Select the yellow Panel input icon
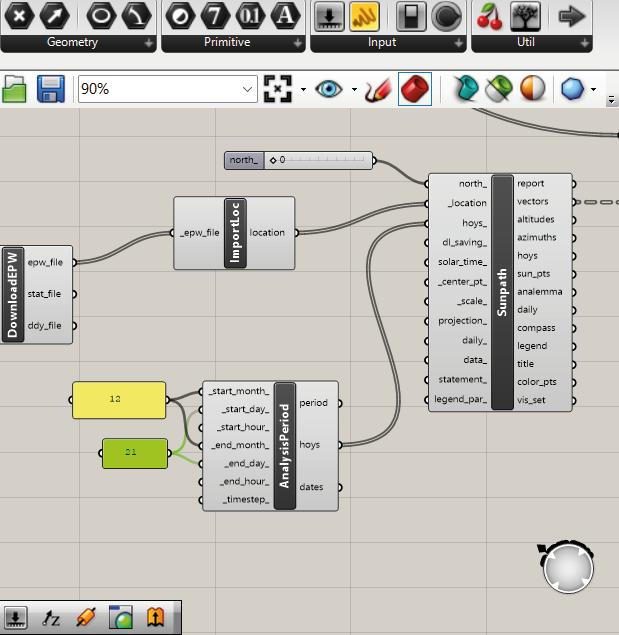This screenshot has width=619, height=635. (x=364, y=16)
